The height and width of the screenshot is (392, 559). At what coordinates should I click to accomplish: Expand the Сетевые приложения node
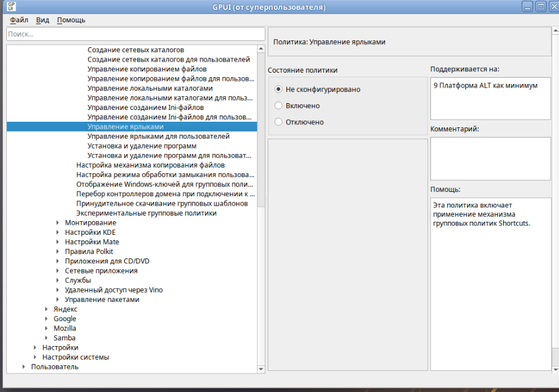57,271
